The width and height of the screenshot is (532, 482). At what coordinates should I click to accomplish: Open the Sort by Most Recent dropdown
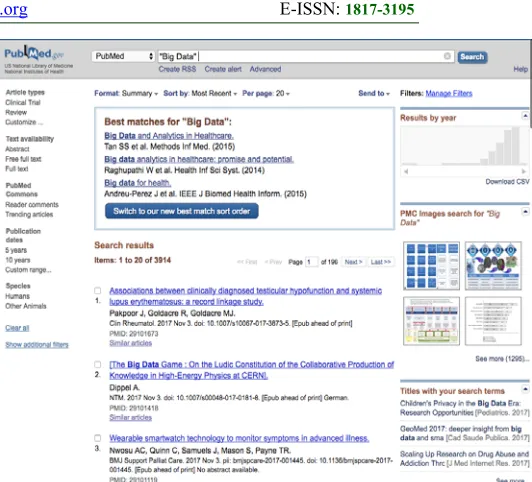coord(200,93)
